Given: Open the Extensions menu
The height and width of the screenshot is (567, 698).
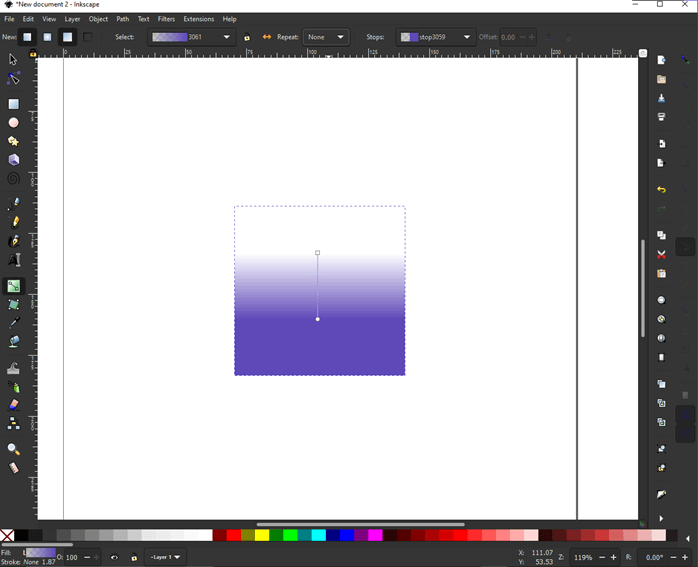Looking at the screenshot, I should (x=199, y=19).
